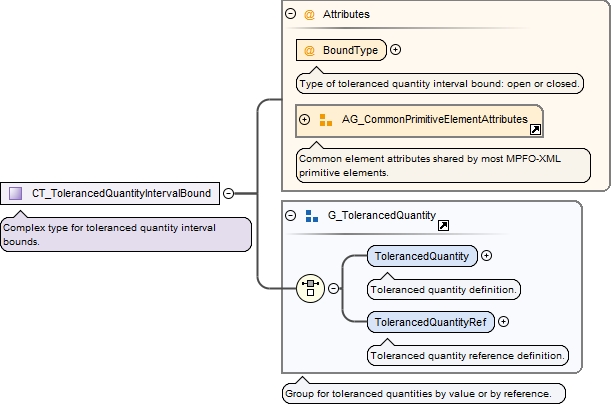Image resolution: width=612 pixels, height=407 pixels.
Task: Select the Attributes header text
Action: 346,14
